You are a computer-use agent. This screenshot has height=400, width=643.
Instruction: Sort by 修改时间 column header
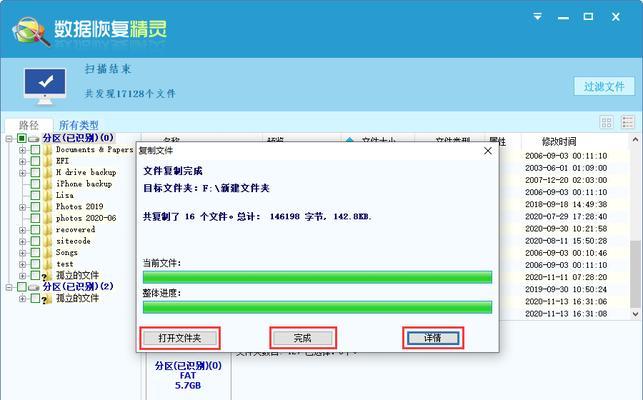[559, 142]
